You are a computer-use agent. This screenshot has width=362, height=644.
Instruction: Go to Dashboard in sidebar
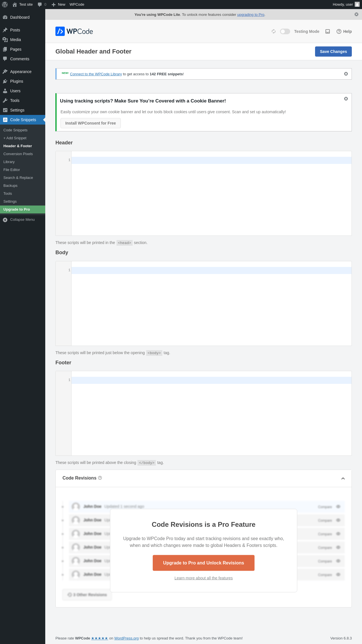pos(23,17)
